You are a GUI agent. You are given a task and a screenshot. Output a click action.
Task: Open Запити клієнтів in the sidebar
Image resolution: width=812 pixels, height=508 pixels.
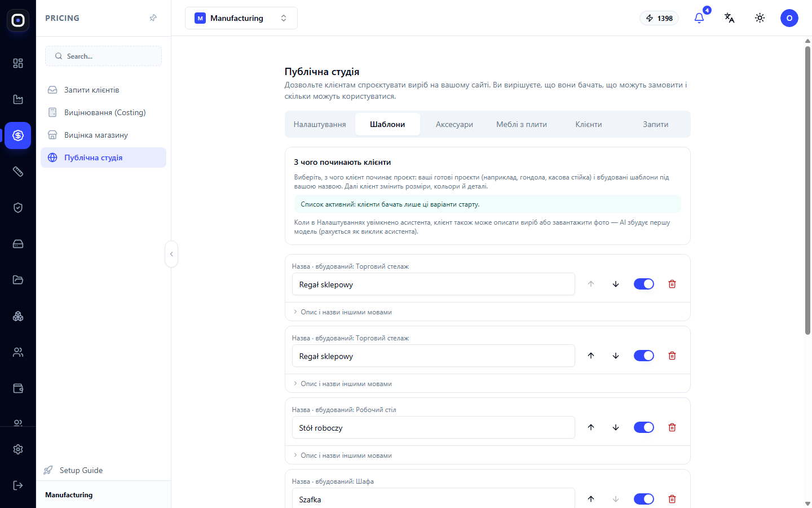point(103,90)
